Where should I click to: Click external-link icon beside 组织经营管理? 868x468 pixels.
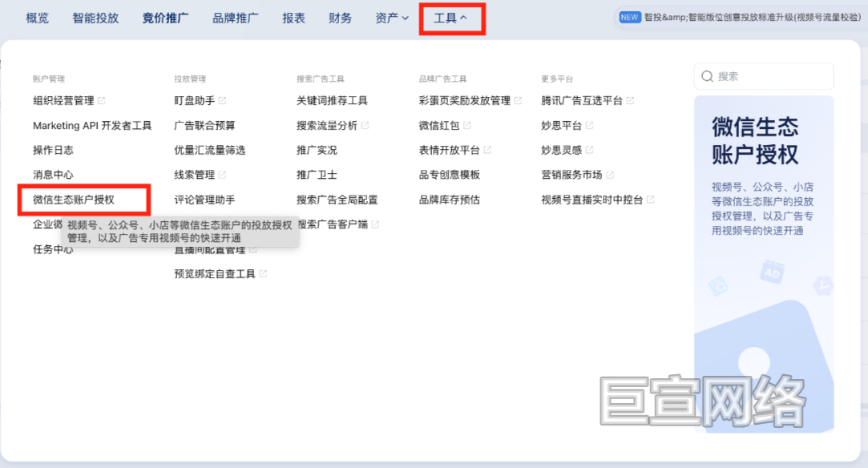pyautogui.click(x=101, y=101)
